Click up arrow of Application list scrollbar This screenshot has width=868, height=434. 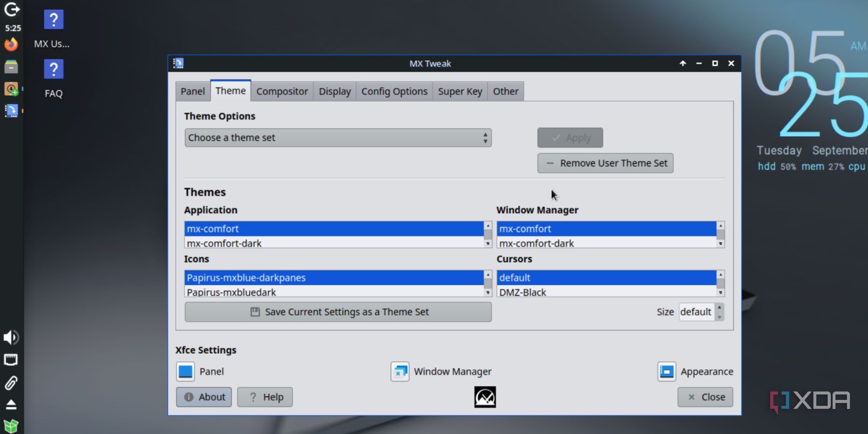tap(488, 226)
